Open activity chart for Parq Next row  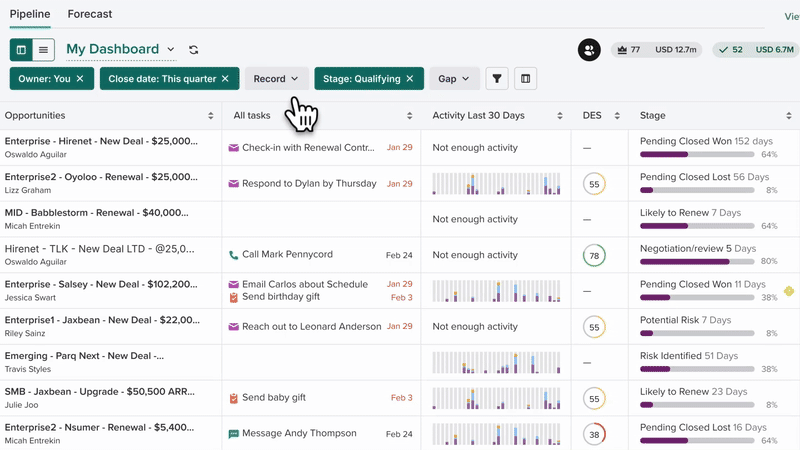(x=496, y=363)
